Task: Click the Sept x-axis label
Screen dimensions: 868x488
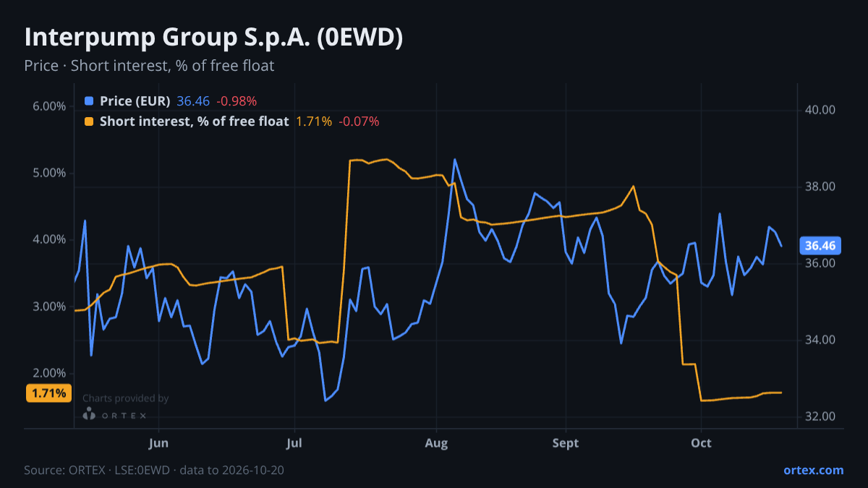Action: coord(566,443)
